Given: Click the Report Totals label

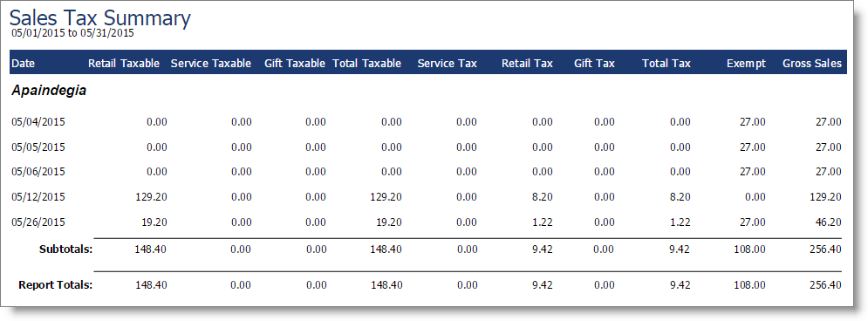Looking at the screenshot, I should tap(55, 285).
